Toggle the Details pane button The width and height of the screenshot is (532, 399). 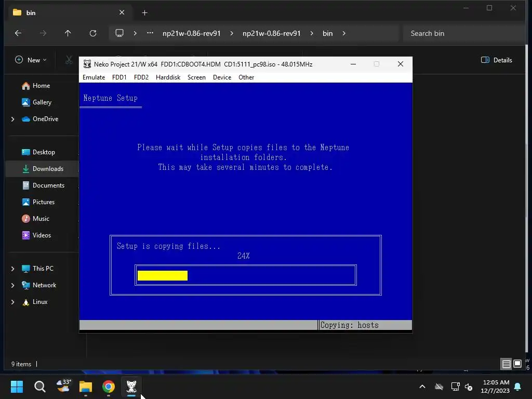(496, 60)
